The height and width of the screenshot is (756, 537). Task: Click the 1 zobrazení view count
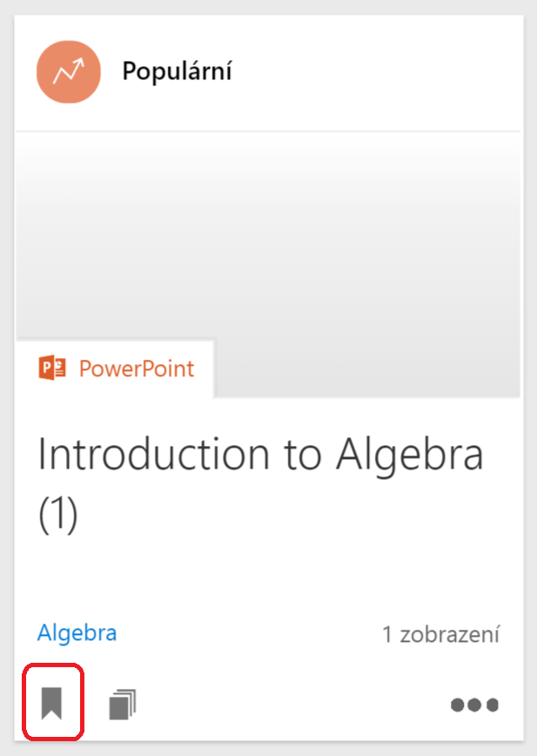click(440, 635)
